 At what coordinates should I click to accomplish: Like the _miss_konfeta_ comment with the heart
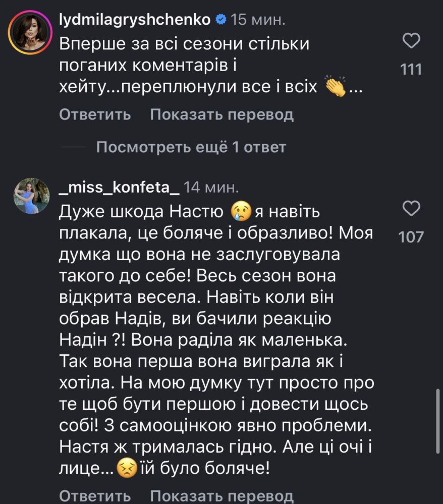(x=413, y=209)
